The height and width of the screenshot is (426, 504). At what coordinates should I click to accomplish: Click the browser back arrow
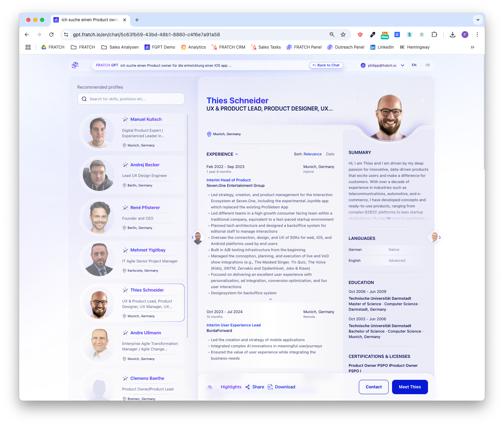tap(27, 35)
